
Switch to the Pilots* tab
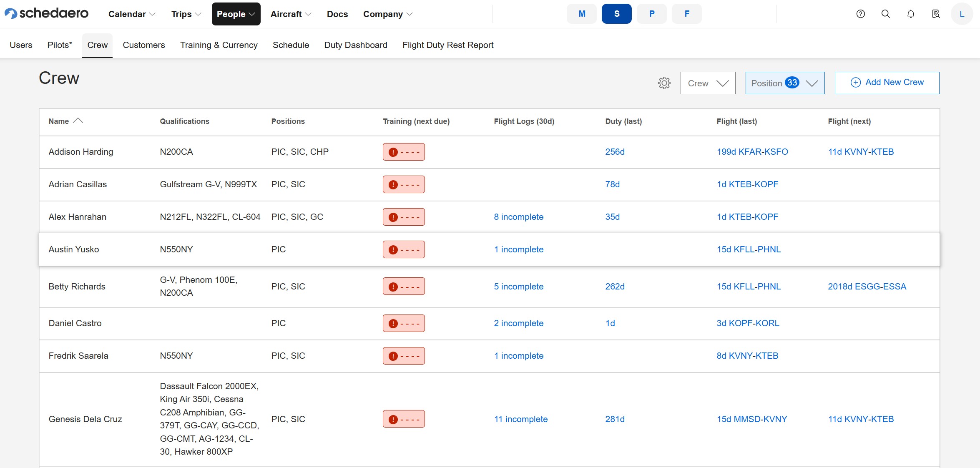point(60,45)
